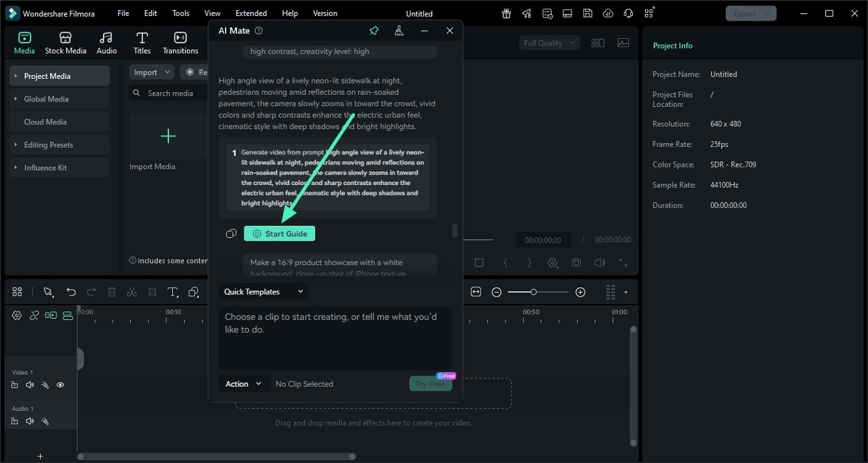868x463 pixels.
Task: Expand the Editing Presets folder
Action: click(x=16, y=145)
